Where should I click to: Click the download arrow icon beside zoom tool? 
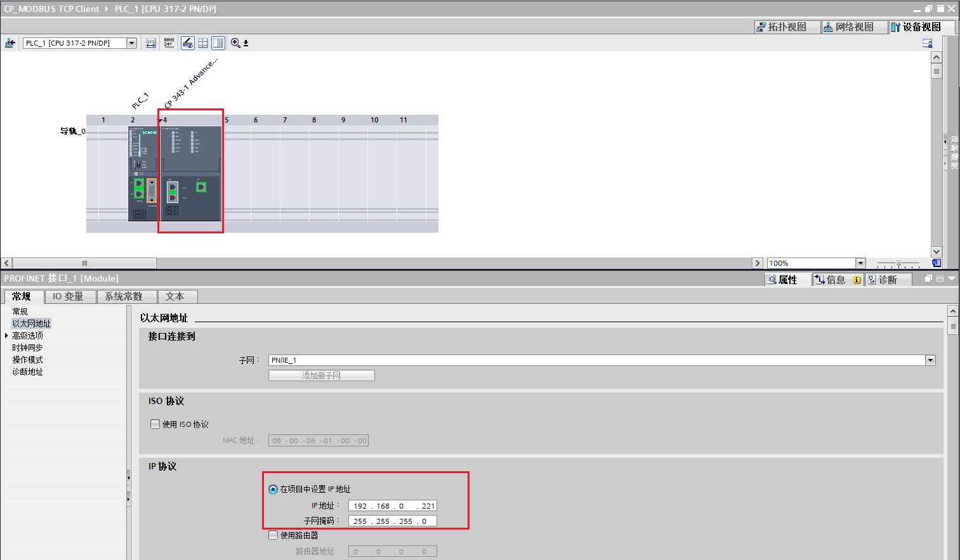click(x=246, y=43)
